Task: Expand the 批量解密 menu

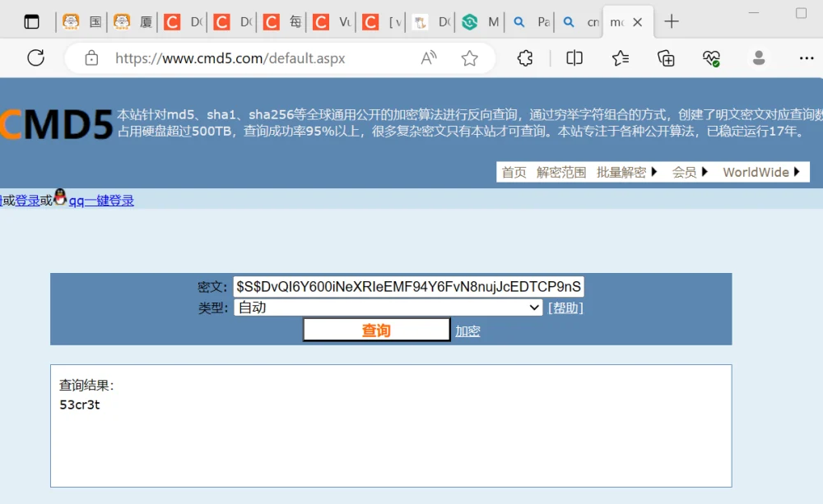Action: tap(626, 172)
